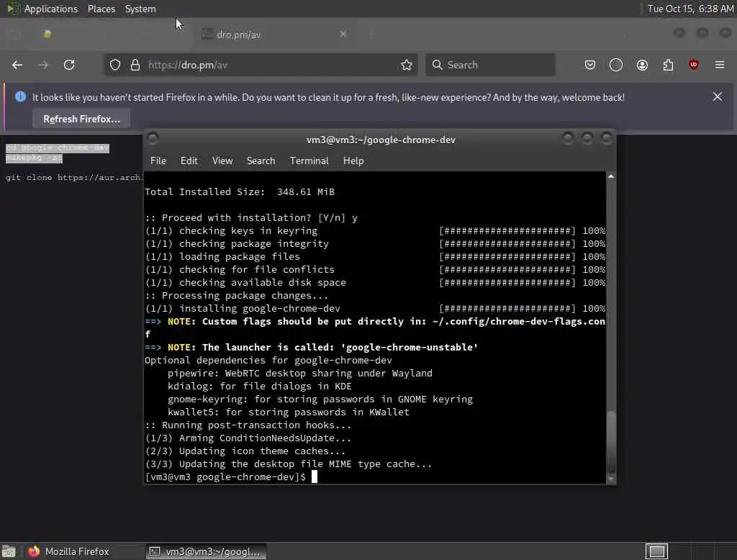The width and height of the screenshot is (737, 560).
Task: Click the Refresh Firefox button
Action: (81, 119)
